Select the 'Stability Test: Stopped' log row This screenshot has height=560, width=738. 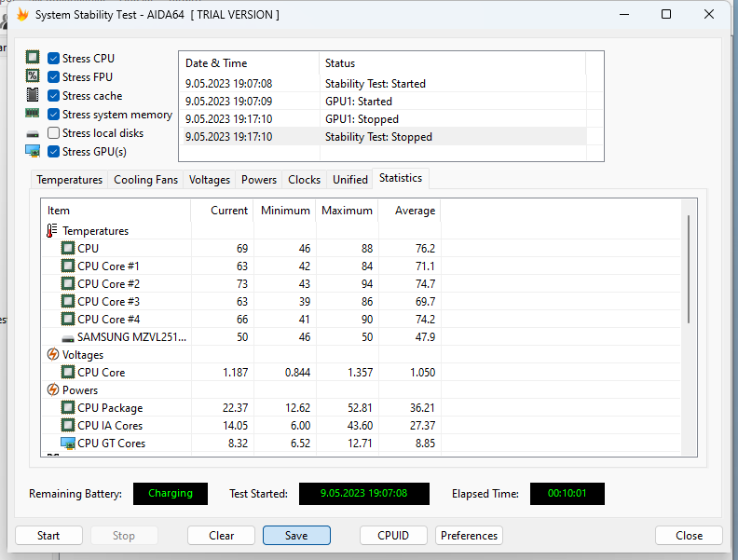click(383, 137)
